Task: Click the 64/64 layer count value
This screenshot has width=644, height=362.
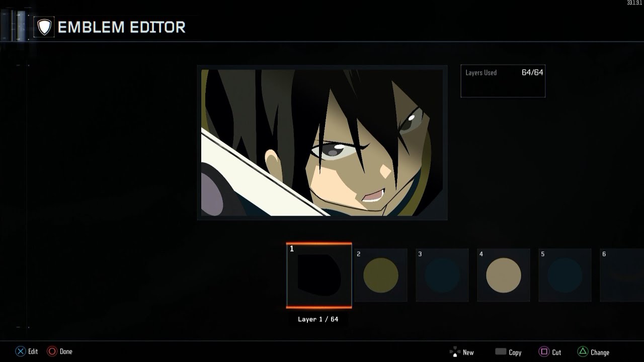Action: (x=532, y=72)
